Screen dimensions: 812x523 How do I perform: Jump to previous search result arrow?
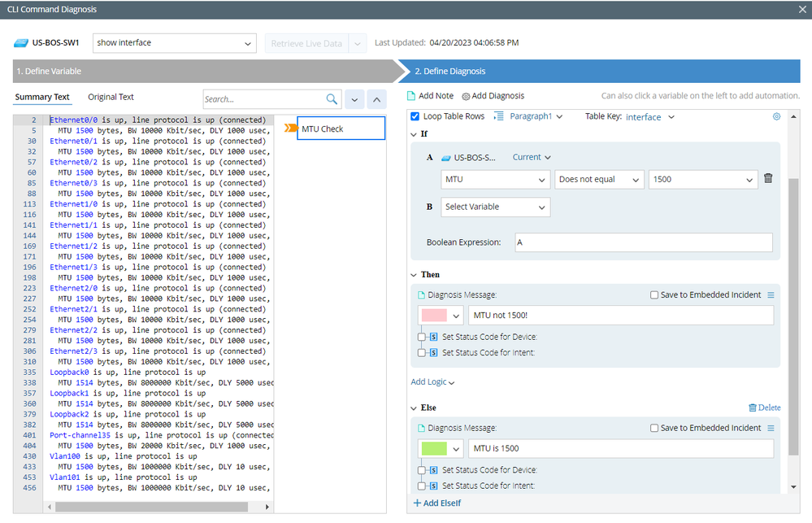(x=376, y=99)
